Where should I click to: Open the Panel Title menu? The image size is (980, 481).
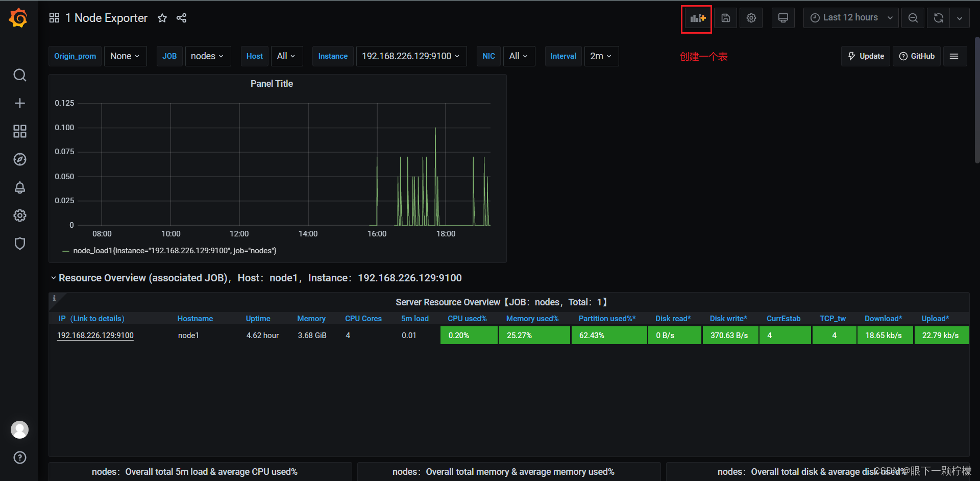(x=272, y=84)
